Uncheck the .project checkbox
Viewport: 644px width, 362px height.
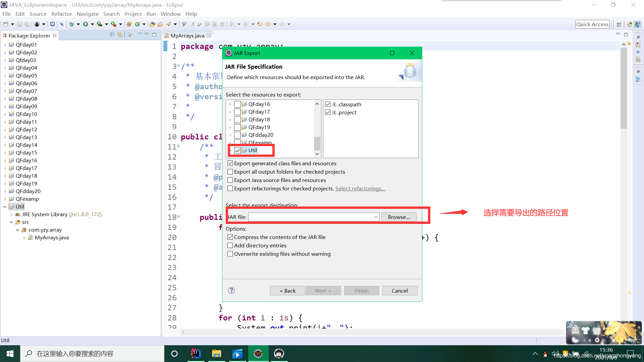tap(328, 113)
